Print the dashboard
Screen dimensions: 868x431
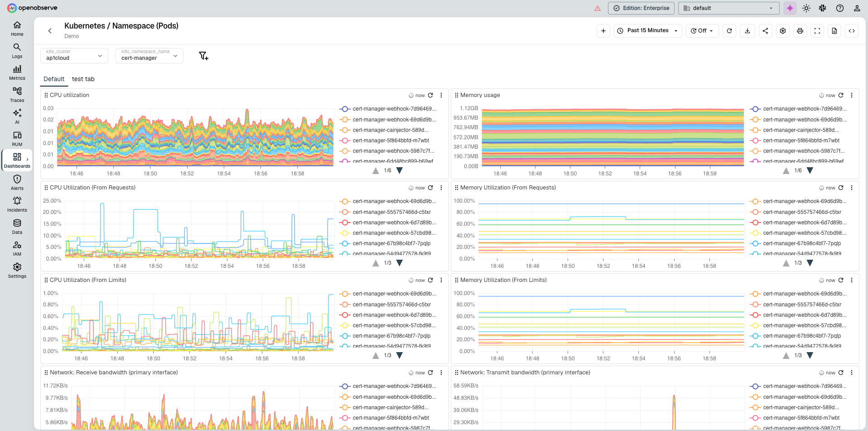coord(800,31)
